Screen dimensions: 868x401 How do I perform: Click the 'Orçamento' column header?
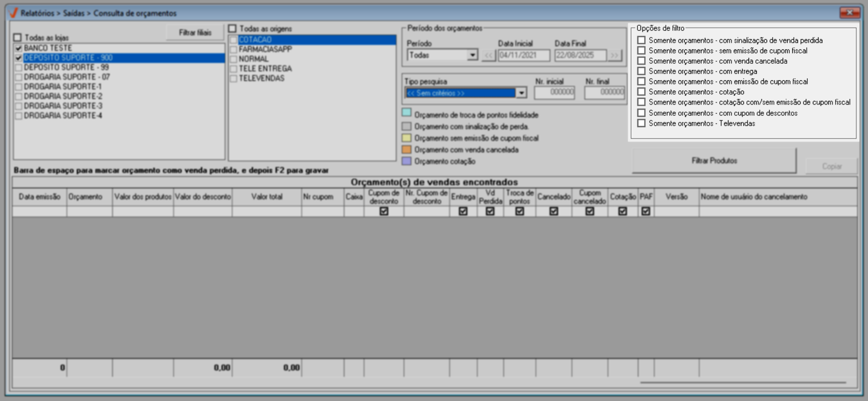90,197
